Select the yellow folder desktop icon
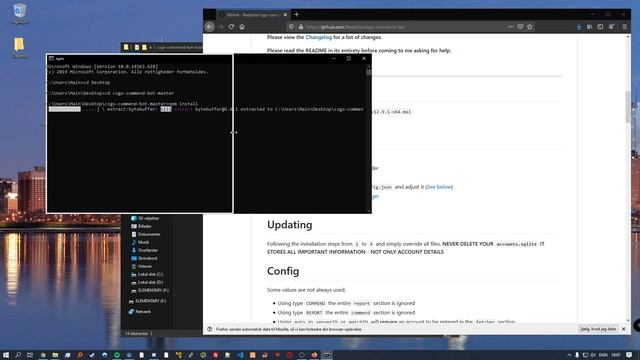 [20, 48]
